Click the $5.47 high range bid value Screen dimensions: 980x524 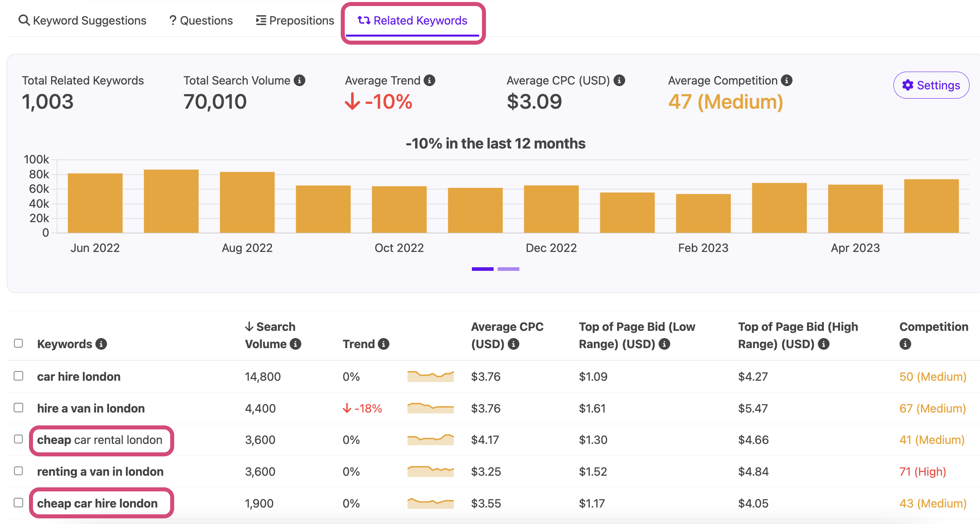pos(753,408)
